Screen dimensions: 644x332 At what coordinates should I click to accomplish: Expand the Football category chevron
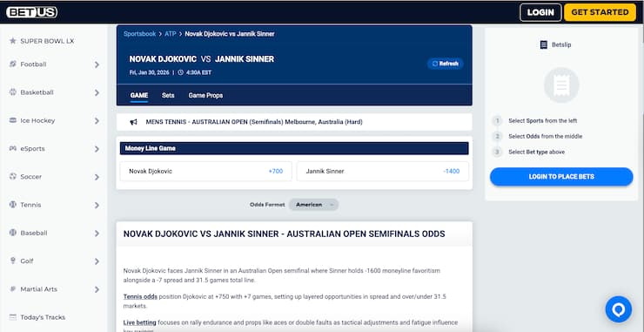coord(97,64)
